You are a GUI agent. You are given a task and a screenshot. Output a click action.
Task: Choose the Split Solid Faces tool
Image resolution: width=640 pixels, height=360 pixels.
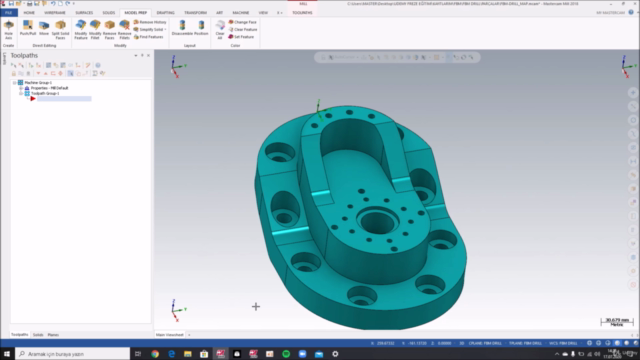60,30
